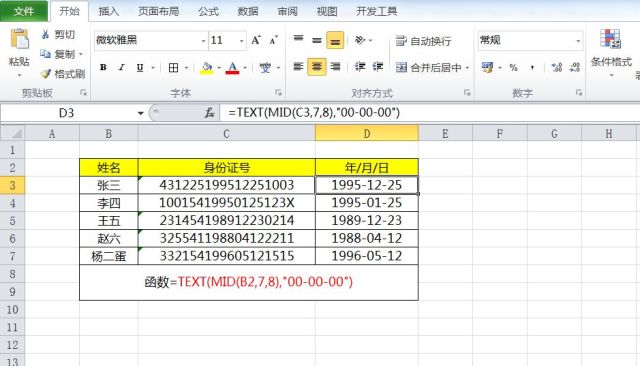This screenshot has width=640, height=366.
Task: Click the fx insert function icon
Action: [209, 113]
